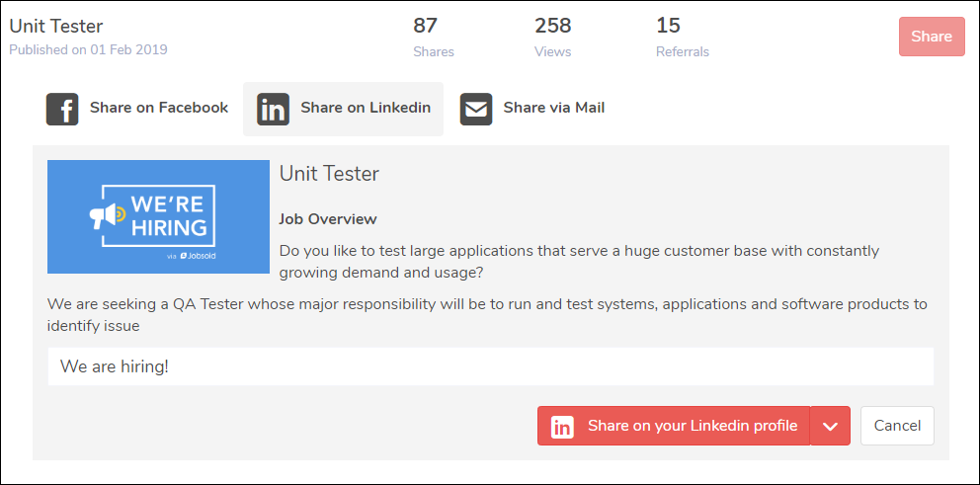View the 15 Referrals statistic

[x=682, y=37]
